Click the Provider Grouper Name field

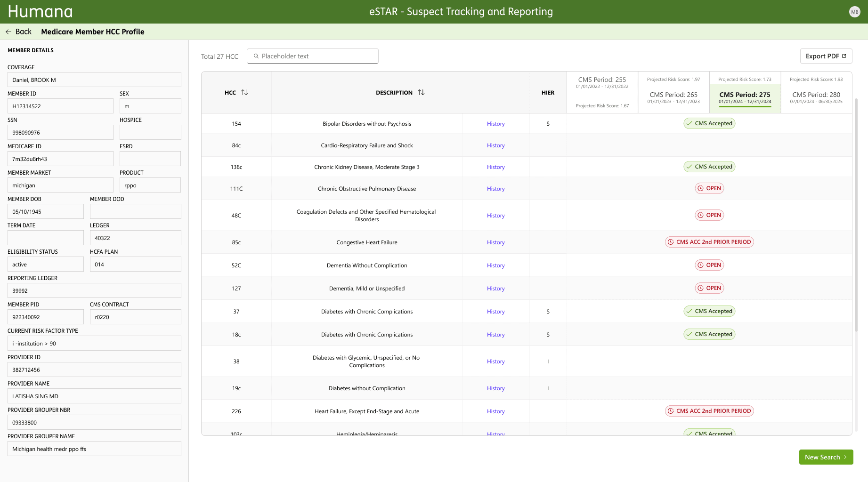point(94,449)
